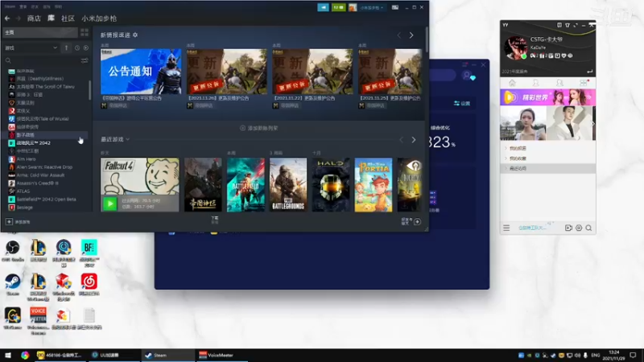
Task: Click the YY video camera icon
Action: click(568, 228)
